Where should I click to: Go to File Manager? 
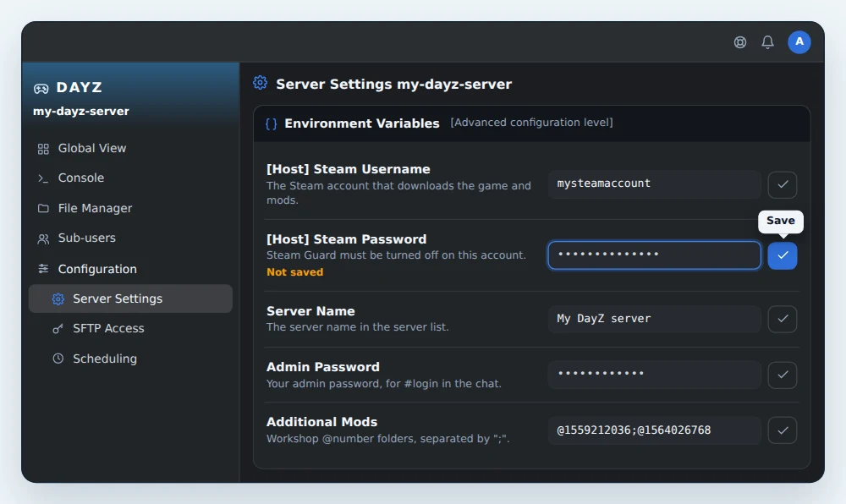pos(130,208)
